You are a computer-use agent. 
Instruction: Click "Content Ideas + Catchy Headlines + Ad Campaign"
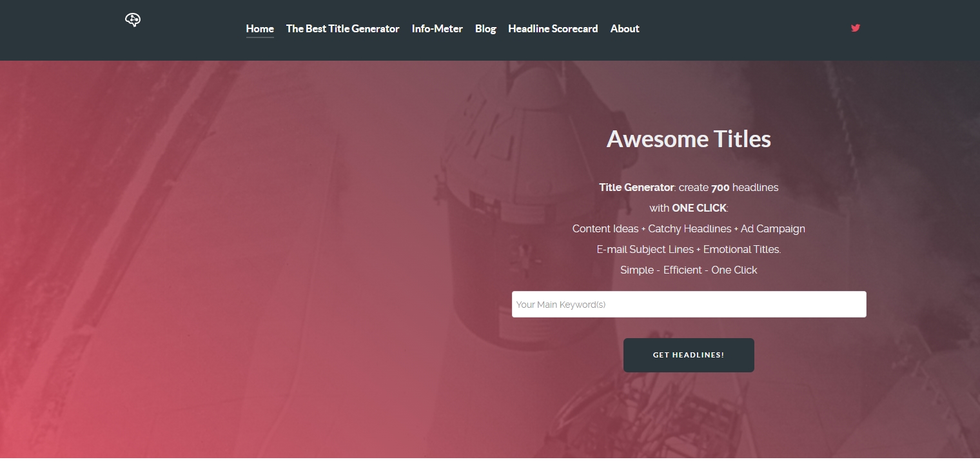pyautogui.click(x=689, y=229)
